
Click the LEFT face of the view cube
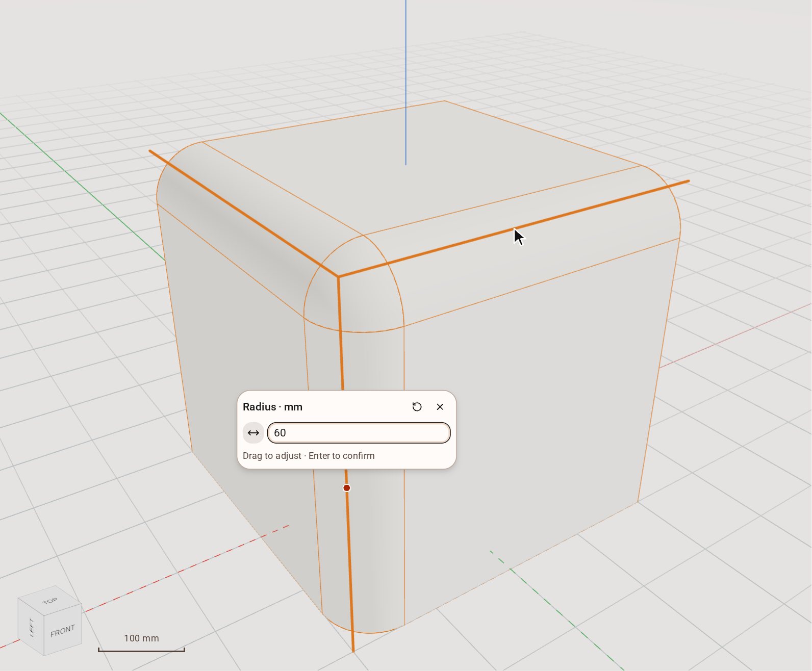[31, 627]
